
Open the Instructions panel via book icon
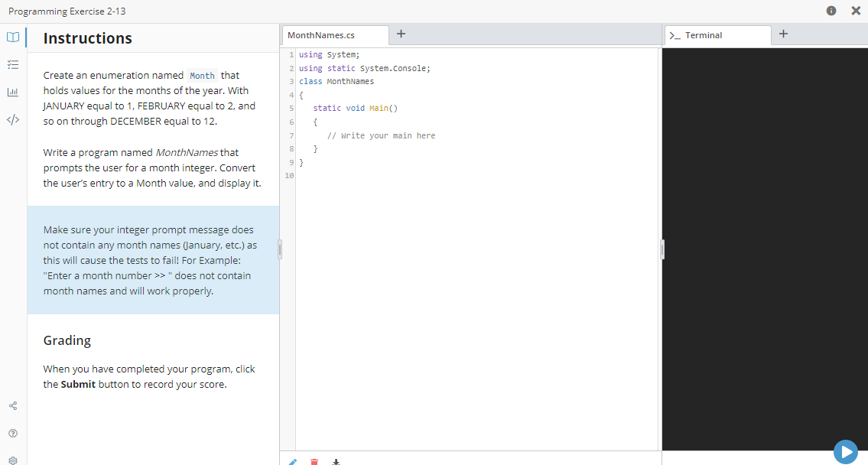tap(13, 37)
